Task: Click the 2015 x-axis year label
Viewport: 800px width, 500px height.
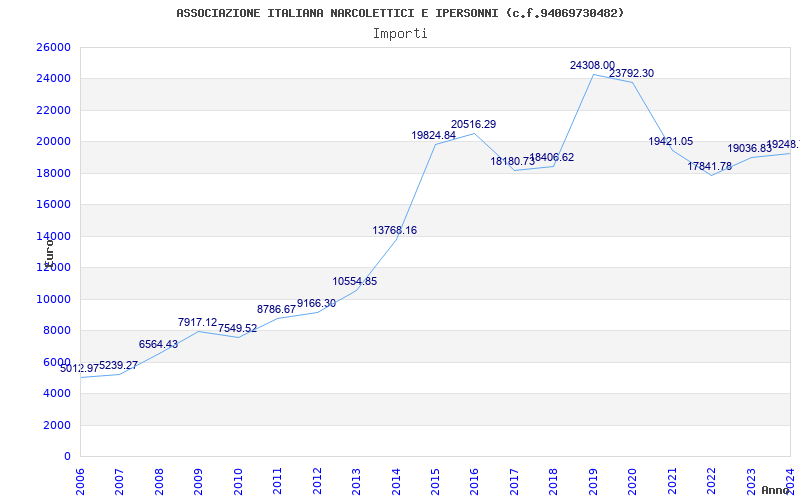Action: pyautogui.click(x=435, y=482)
